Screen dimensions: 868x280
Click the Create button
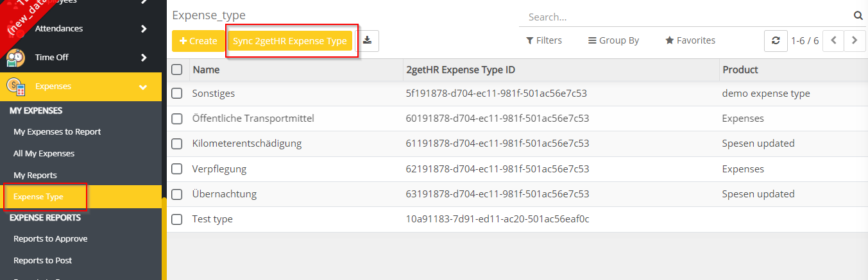pyautogui.click(x=198, y=41)
